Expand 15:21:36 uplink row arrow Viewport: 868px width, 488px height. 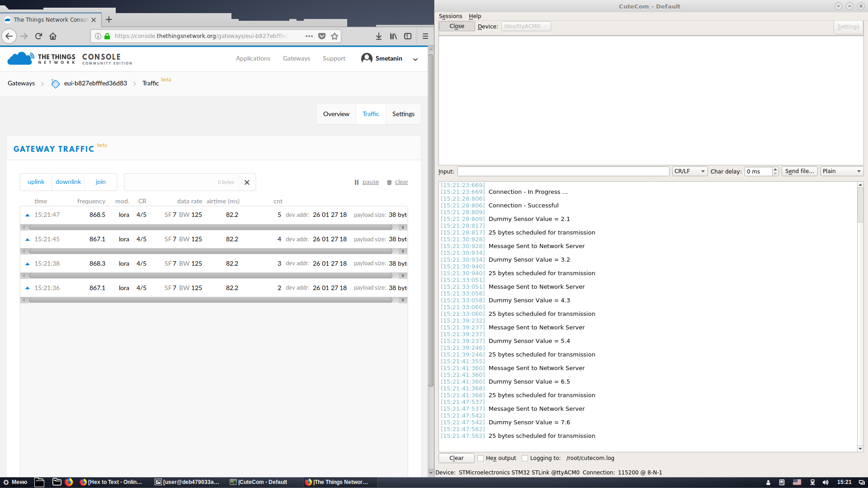coord(28,288)
